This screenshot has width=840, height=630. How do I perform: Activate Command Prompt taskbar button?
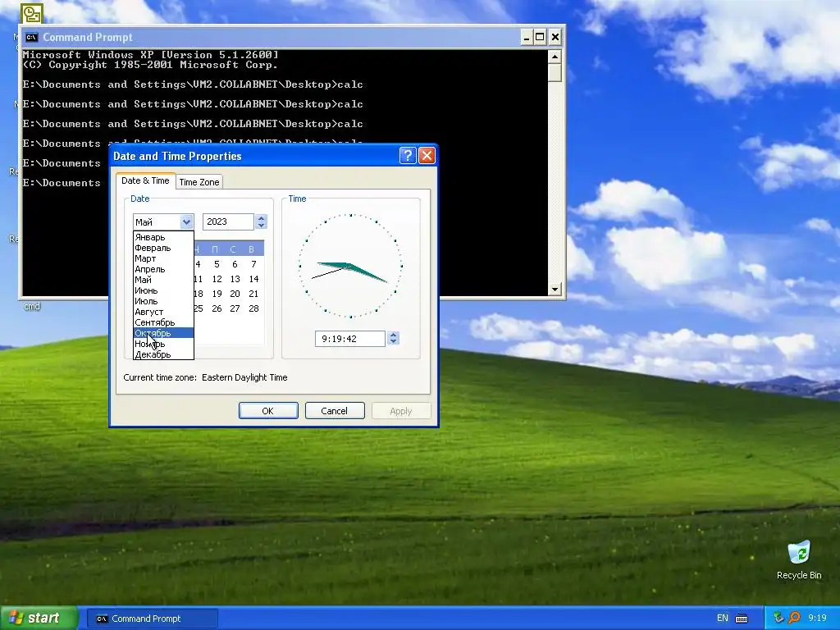point(152,619)
